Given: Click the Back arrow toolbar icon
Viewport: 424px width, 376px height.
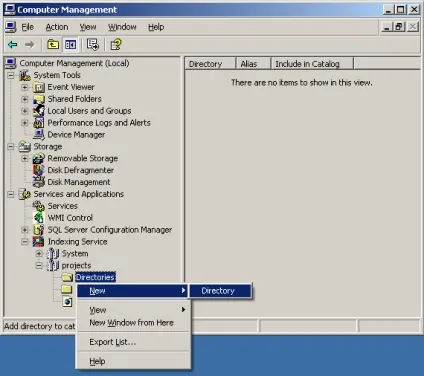Looking at the screenshot, I should pyautogui.click(x=13, y=44).
